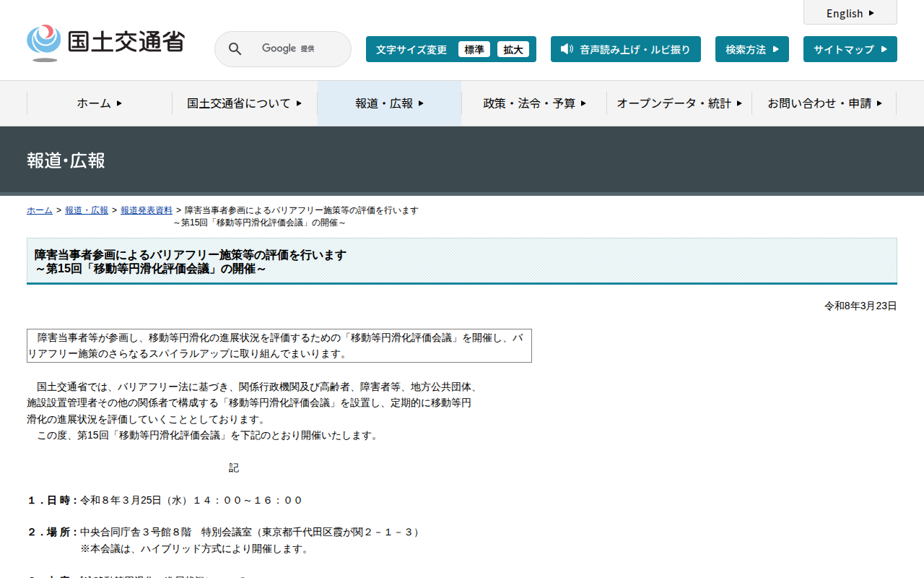The width and height of the screenshot is (924, 578).
Task: Open the 報道・広報 navigation tab
Action: point(390,103)
